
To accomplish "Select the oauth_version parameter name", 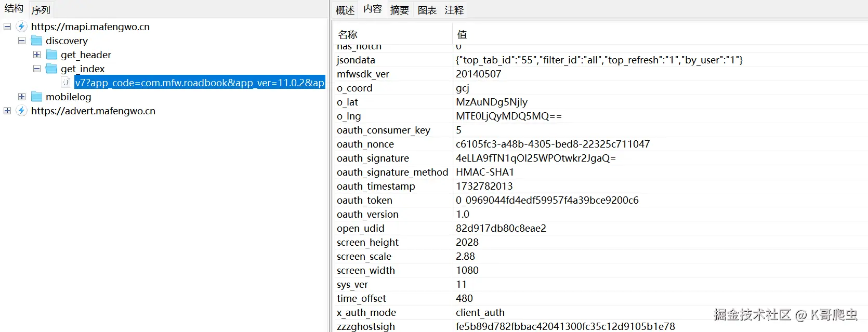I will 367,214.
